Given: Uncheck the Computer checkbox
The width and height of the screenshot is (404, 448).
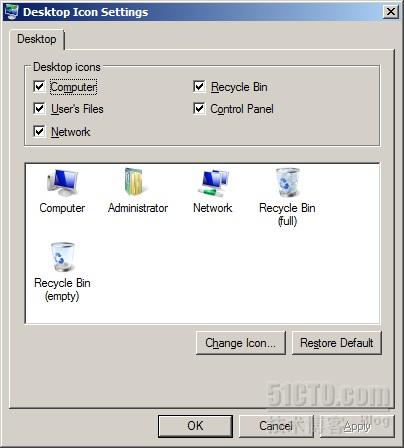Looking at the screenshot, I should [x=39, y=87].
